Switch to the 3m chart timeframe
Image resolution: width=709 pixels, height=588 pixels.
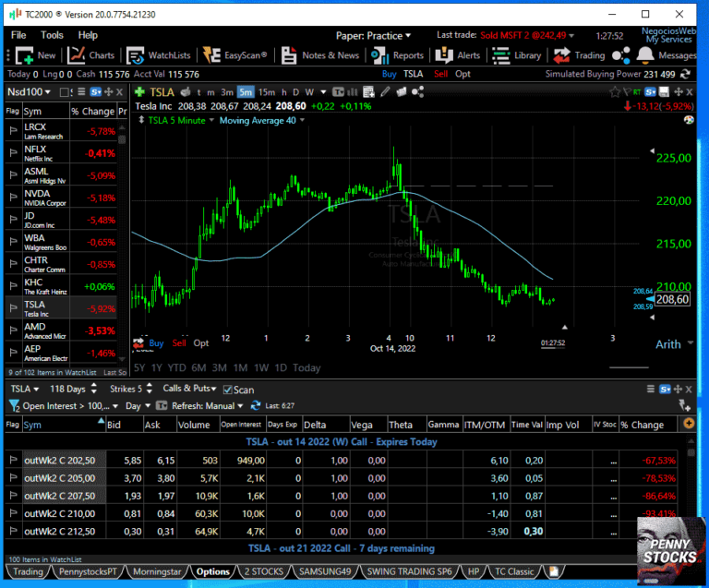pyautogui.click(x=226, y=91)
